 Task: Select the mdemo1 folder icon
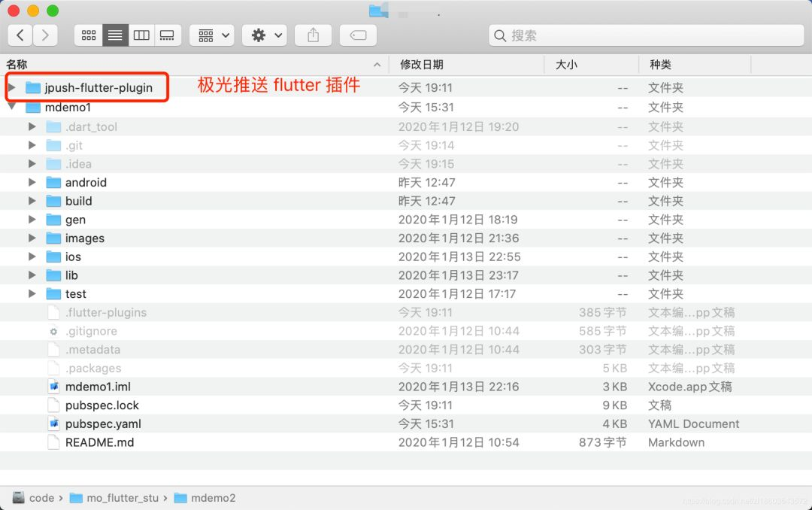(33, 108)
